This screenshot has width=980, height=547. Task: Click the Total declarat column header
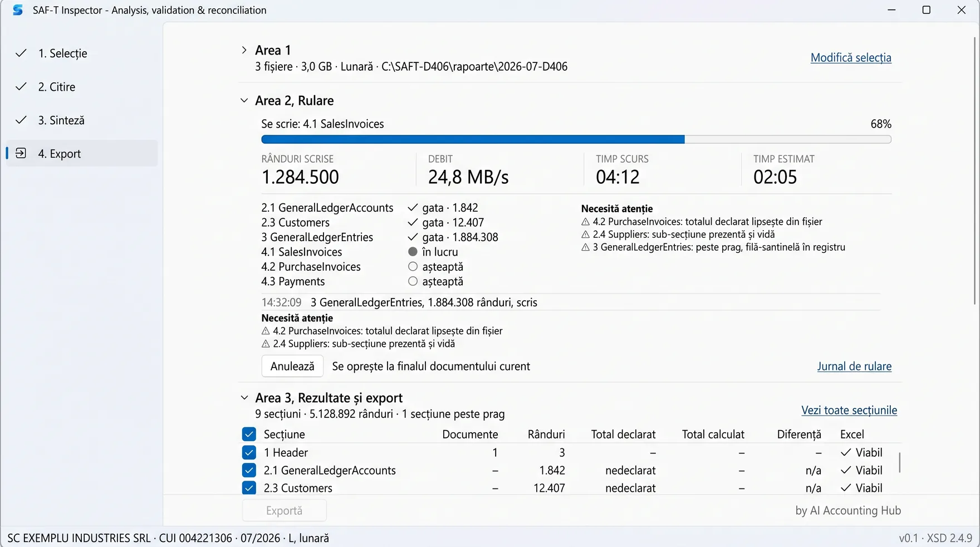pyautogui.click(x=623, y=434)
